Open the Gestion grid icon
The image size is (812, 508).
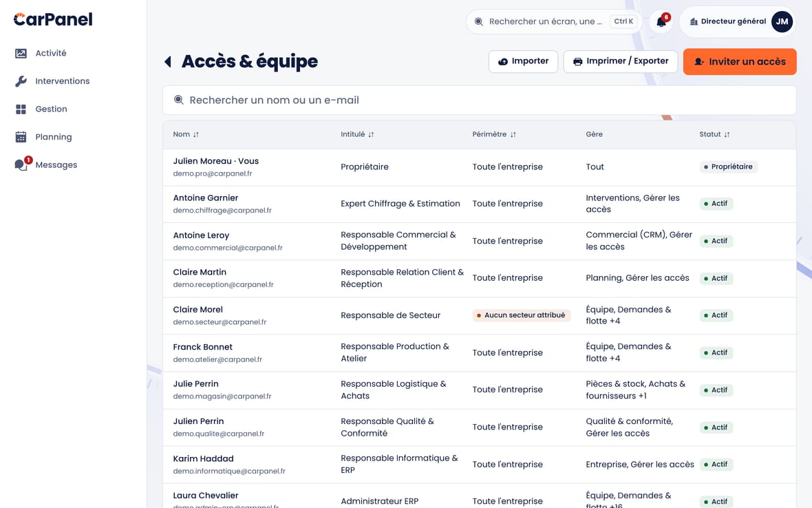click(x=21, y=109)
